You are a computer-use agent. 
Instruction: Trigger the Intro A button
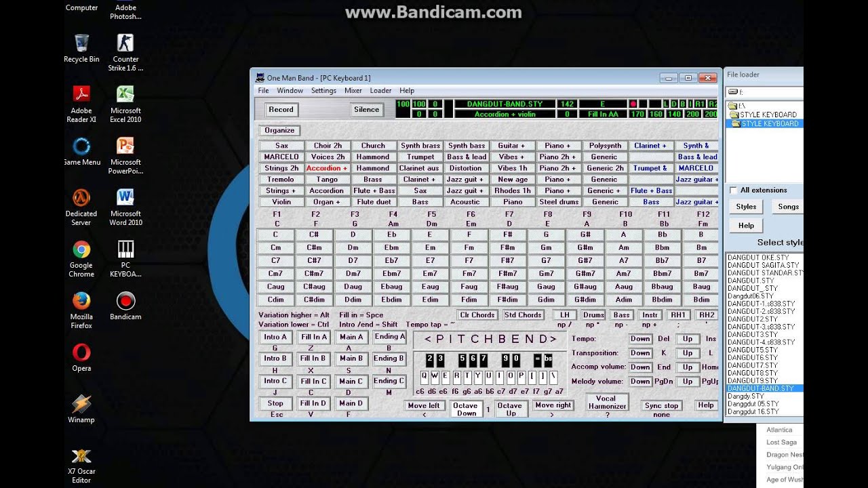(275, 338)
